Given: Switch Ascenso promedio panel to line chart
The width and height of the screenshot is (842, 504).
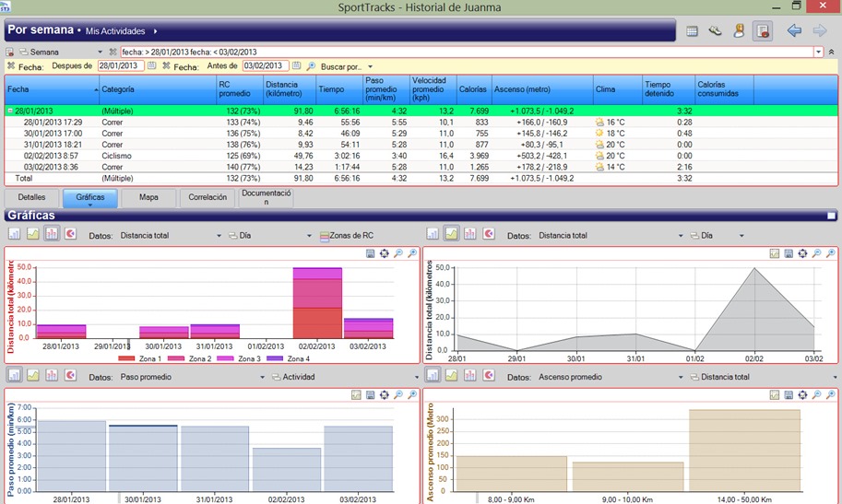Looking at the screenshot, I should (451, 376).
